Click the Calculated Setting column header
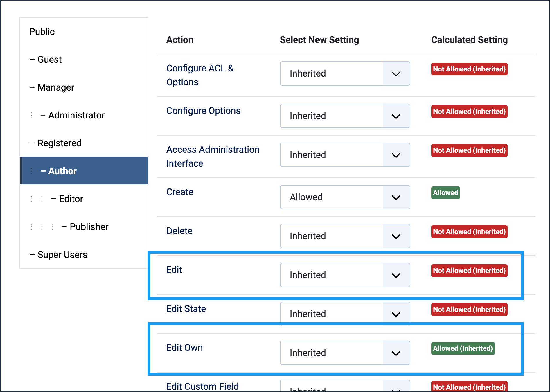 point(469,40)
